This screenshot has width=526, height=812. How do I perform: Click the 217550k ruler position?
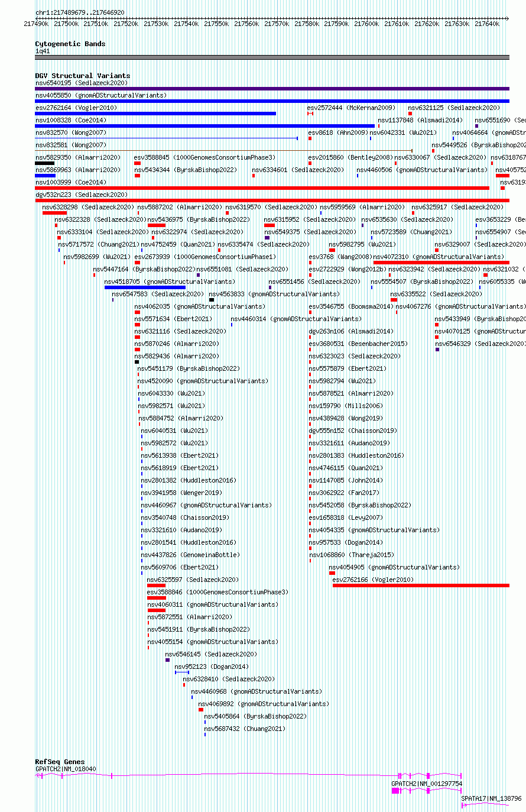pyautogui.click(x=216, y=24)
